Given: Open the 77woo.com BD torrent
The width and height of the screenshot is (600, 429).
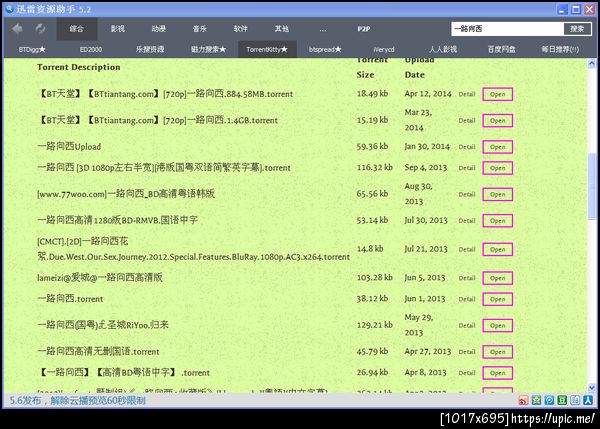Looking at the screenshot, I should pos(497,194).
